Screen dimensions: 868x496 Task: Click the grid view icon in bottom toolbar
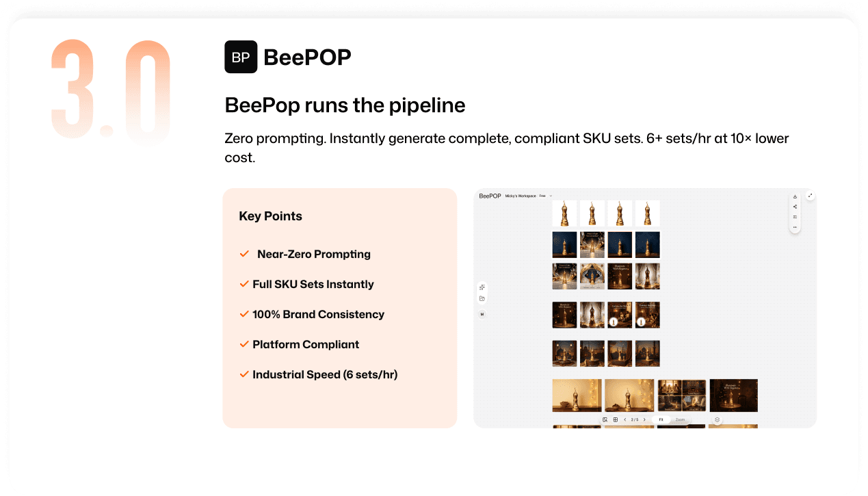[x=616, y=419]
